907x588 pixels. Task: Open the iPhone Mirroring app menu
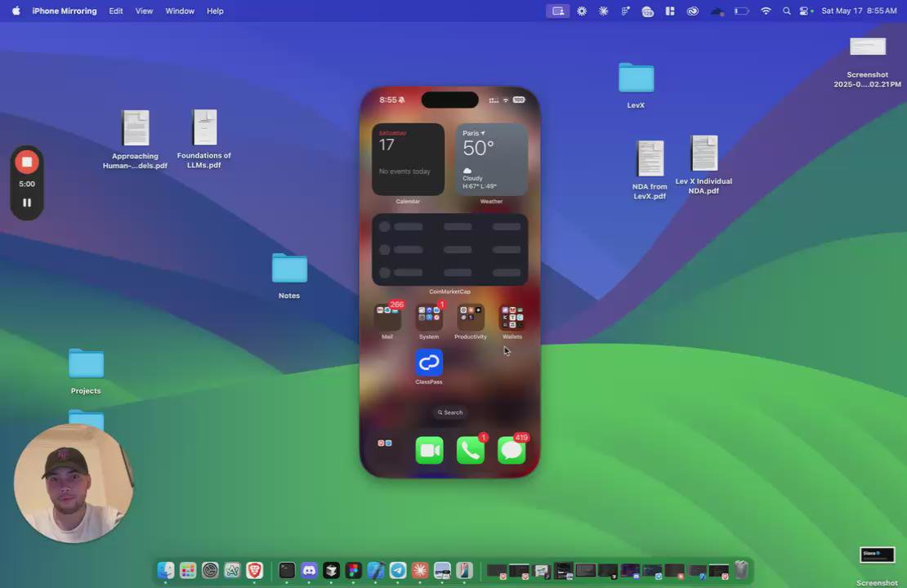pyautogui.click(x=65, y=11)
